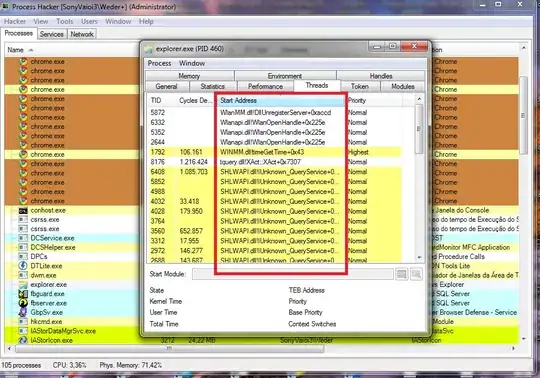
Task: Click the explorer.exe folder icon in list
Action: [x=23, y=284]
